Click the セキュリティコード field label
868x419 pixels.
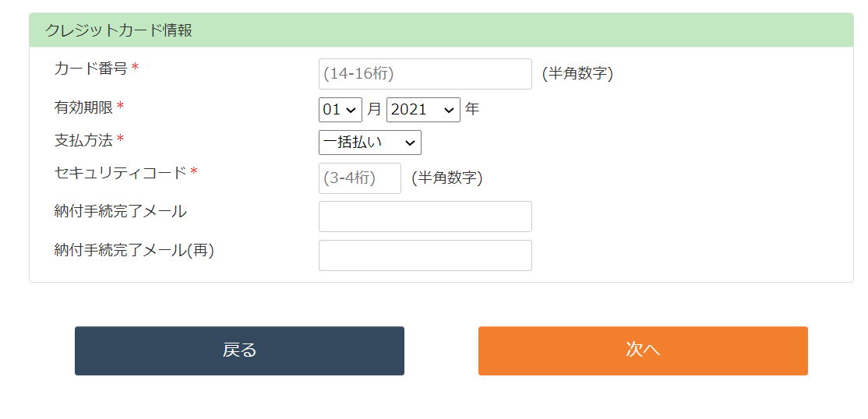pos(121,172)
